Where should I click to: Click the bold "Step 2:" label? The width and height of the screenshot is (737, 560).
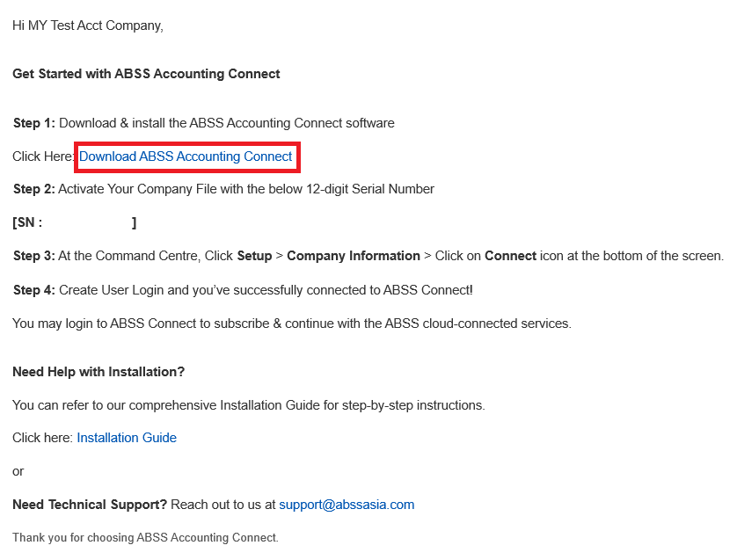(34, 189)
